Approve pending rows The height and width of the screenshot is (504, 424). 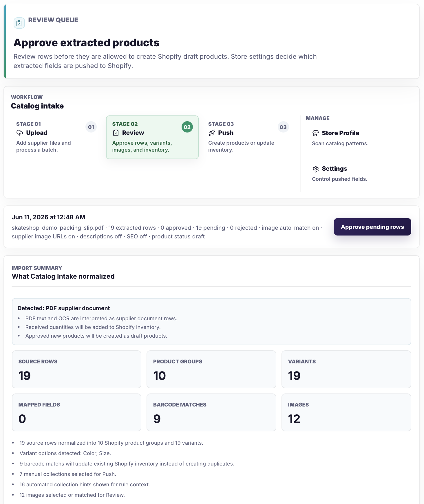pyautogui.click(x=372, y=227)
